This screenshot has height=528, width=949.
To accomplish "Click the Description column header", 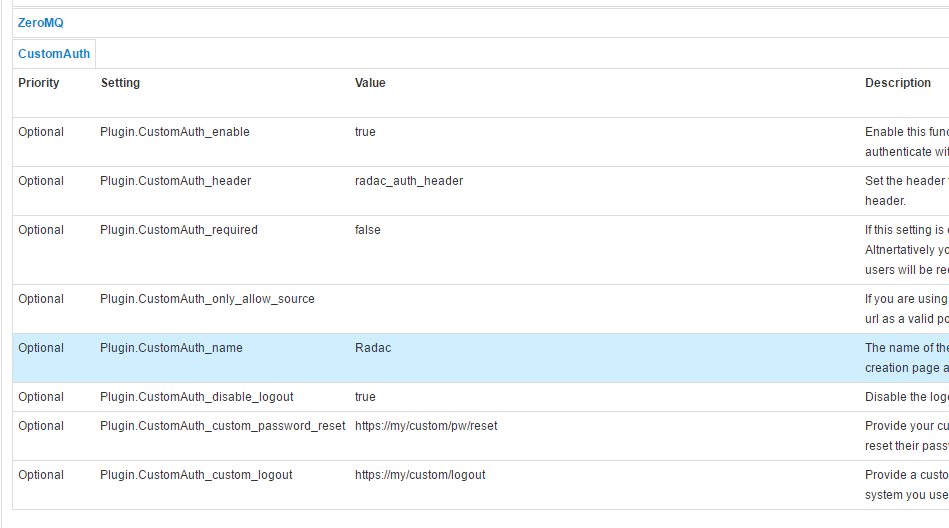I will coord(897,83).
